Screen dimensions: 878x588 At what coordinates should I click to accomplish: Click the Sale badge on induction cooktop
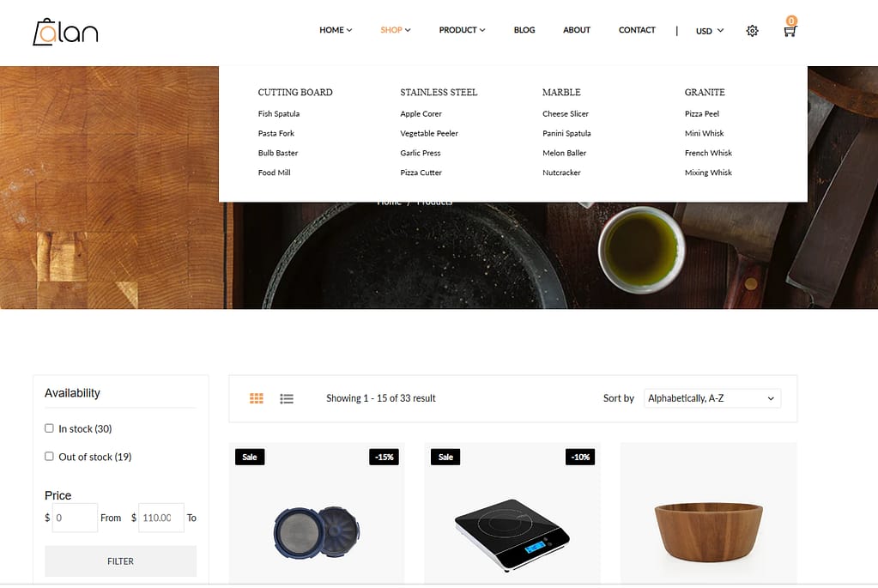click(445, 457)
